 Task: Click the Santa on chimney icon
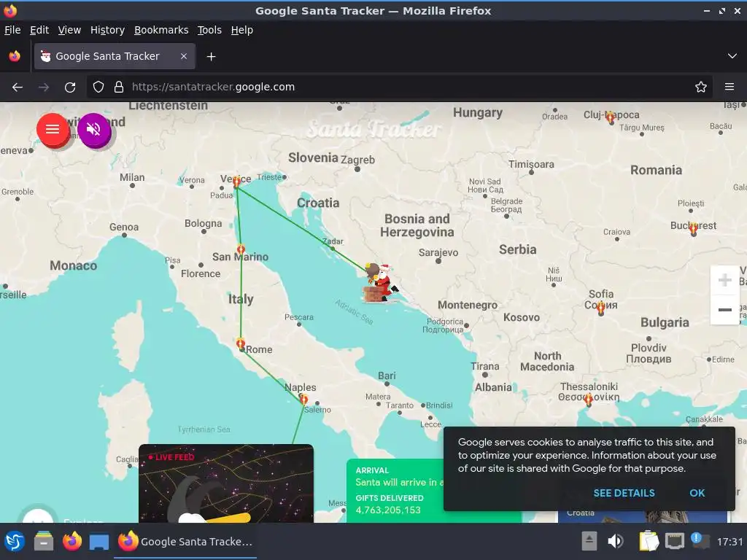click(380, 283)
